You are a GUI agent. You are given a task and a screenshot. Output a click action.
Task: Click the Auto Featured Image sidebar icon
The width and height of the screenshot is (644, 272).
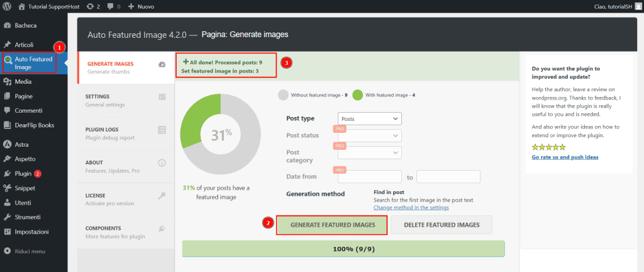coord(8,59)
